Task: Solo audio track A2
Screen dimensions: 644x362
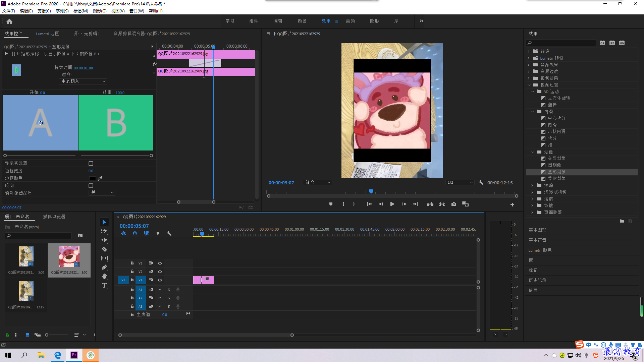Action: (x=169, y=298)
